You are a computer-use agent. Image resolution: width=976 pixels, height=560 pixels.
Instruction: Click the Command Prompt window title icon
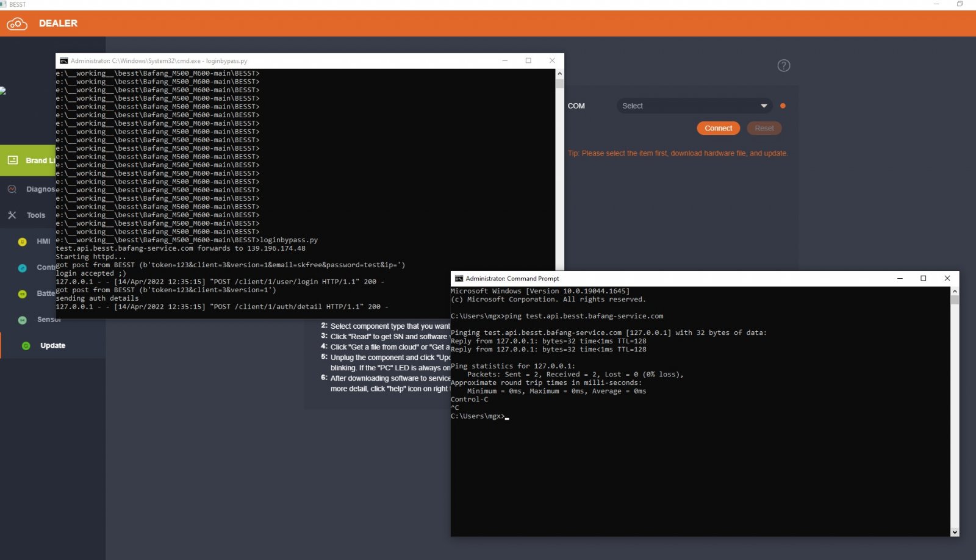pyautogui.click(x=459, y=279)
